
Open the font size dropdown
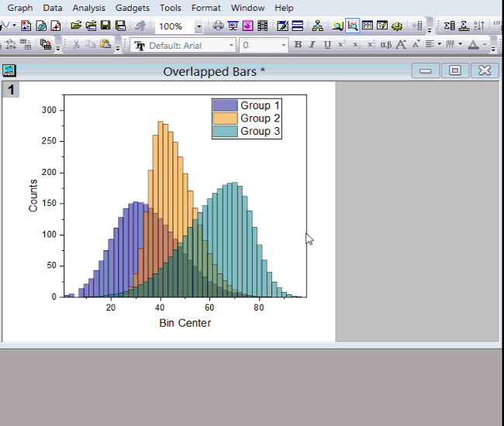coord(283,46)
